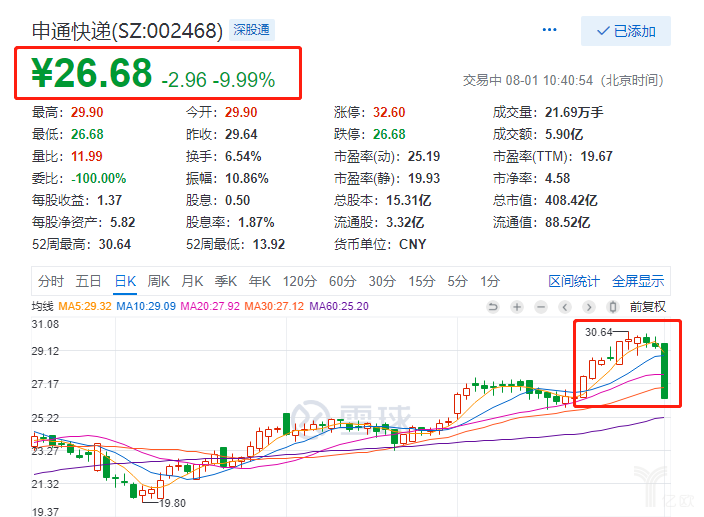The image size is (704, 517).
Task: Open the 前复权 adjustment dropdown
Action: [647, 307]
